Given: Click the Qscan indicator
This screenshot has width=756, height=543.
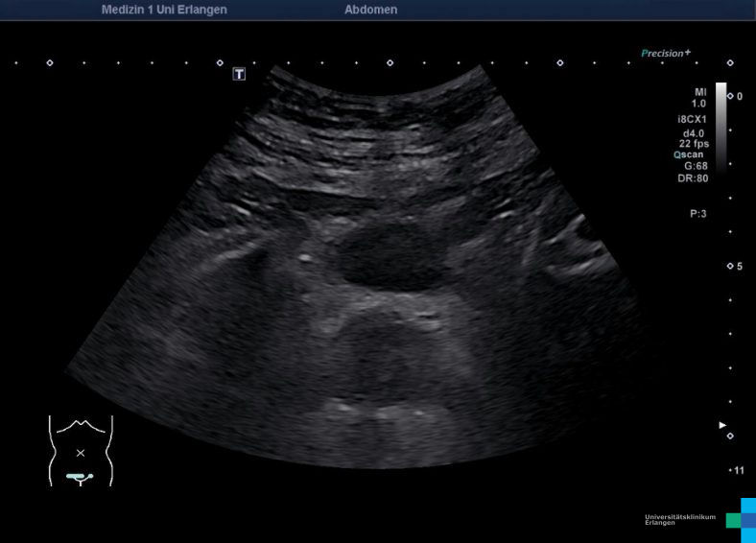Looking at the screenshot, I should 690,154.
